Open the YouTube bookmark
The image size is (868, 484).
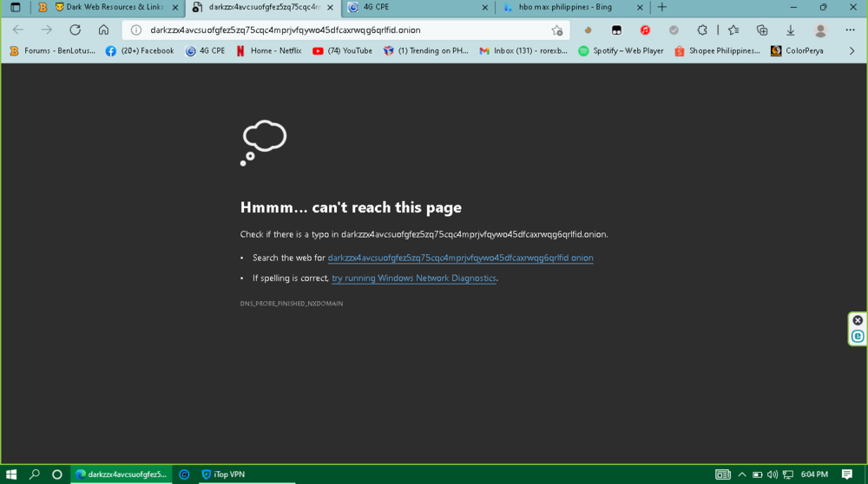coord(343,51)
